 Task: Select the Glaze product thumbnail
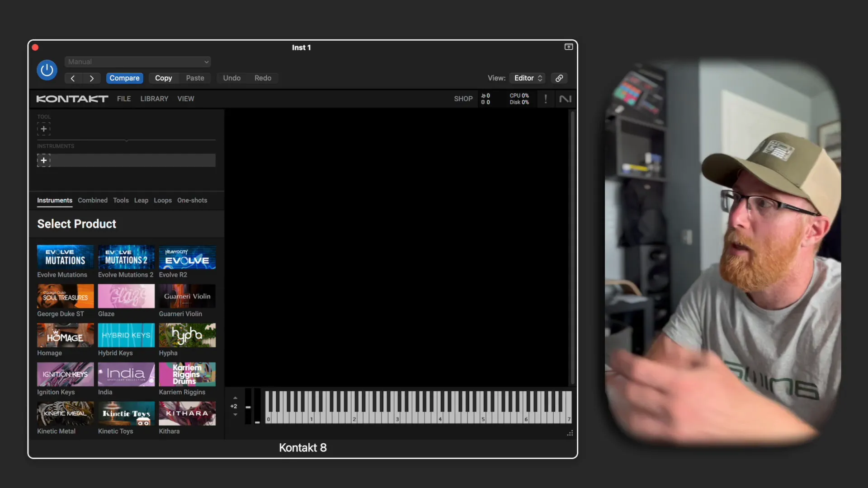(x=126, y=296)
